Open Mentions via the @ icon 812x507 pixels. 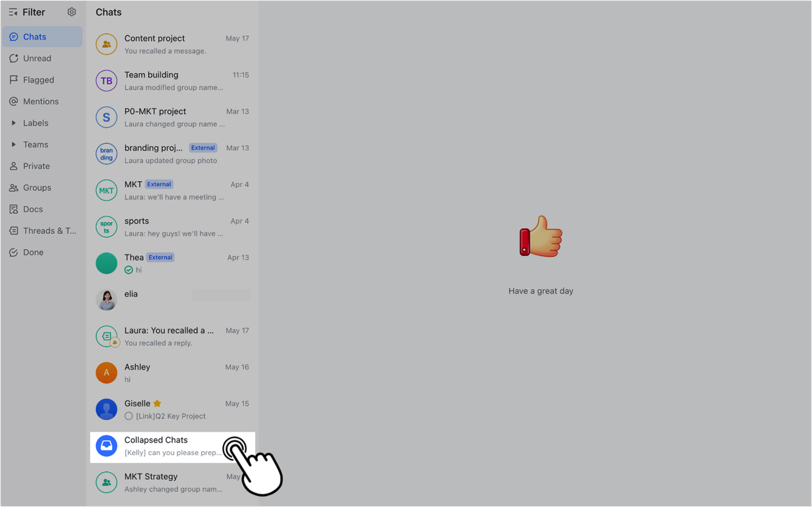(14, 101)
